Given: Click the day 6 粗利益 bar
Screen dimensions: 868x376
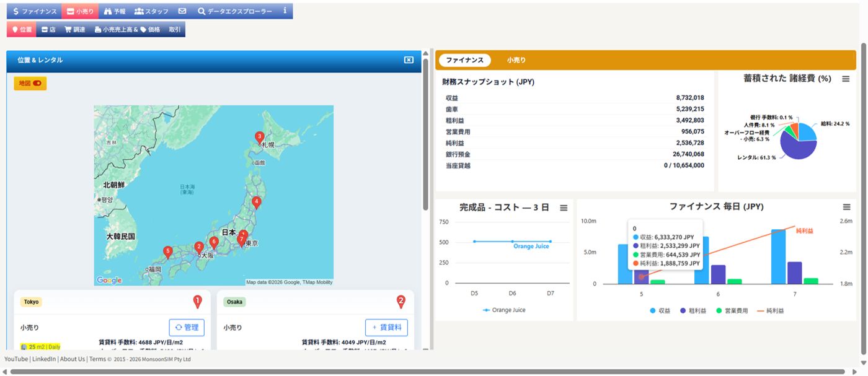Looking at the screenshot, I should tap(718, 274).
